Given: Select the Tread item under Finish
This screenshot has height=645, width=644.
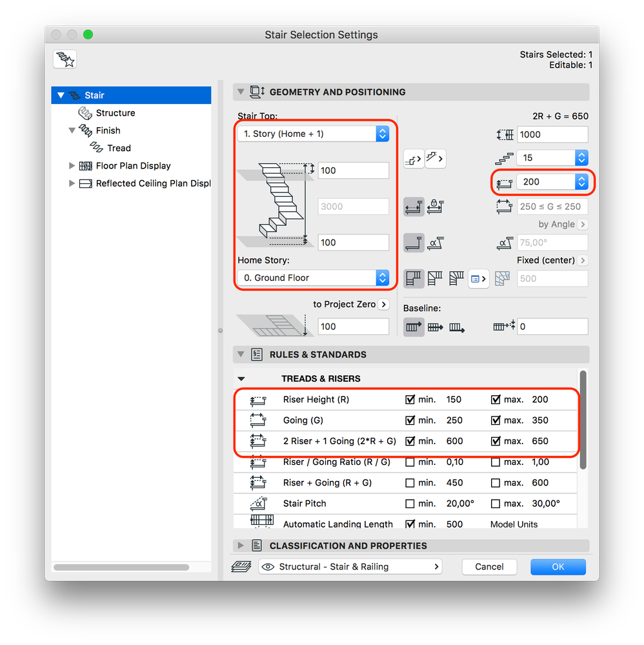Looking at the screenshot, I should click(x=119, y=148).
